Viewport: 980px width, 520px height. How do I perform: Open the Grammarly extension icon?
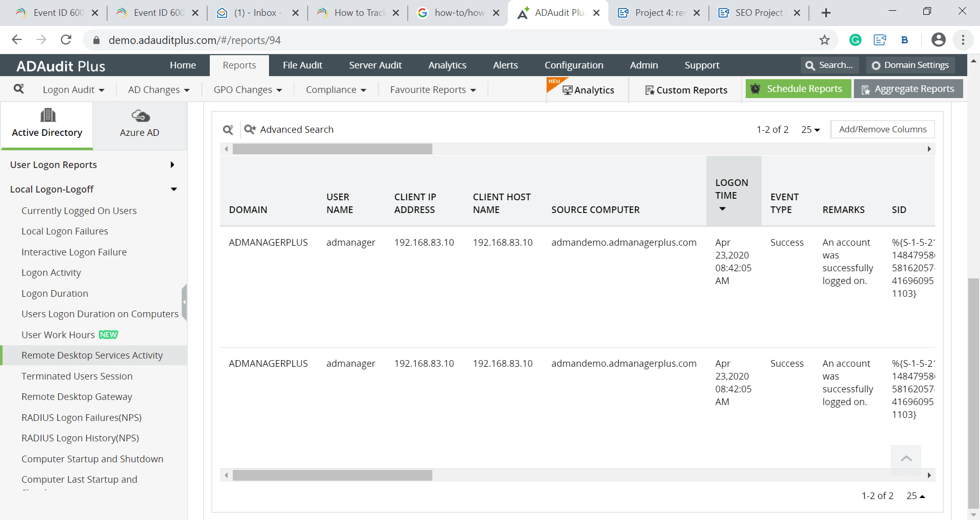[855, 40]
